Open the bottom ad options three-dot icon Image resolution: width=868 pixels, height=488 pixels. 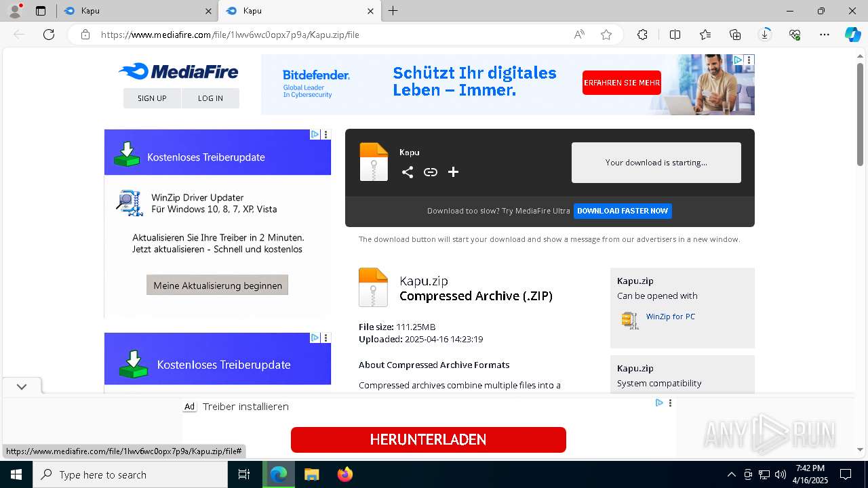[670, 403]
